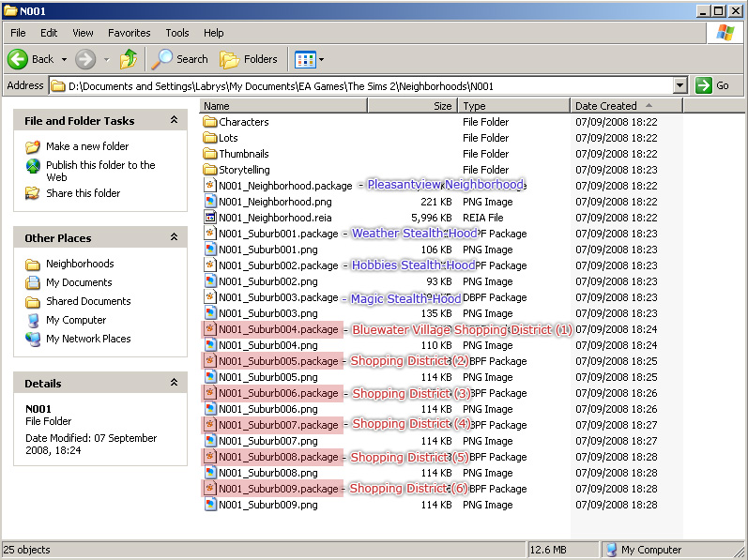The image size is (748, 560).
Task: Open the Favorites menu
Action: 129,33
